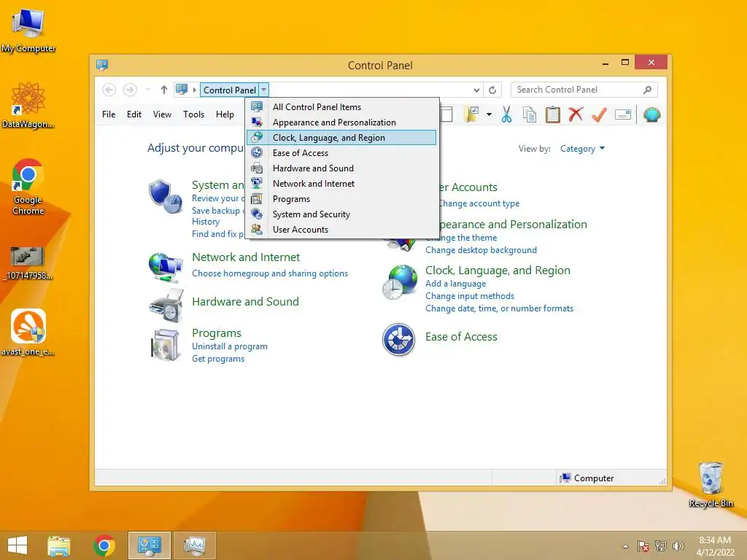Click the orange checkmark Properties toolbar icon

(x=599, y=114)
